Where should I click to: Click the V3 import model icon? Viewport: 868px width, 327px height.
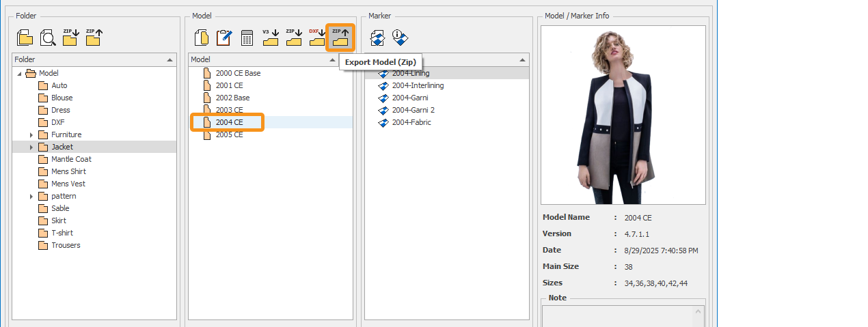click(271, 38)
